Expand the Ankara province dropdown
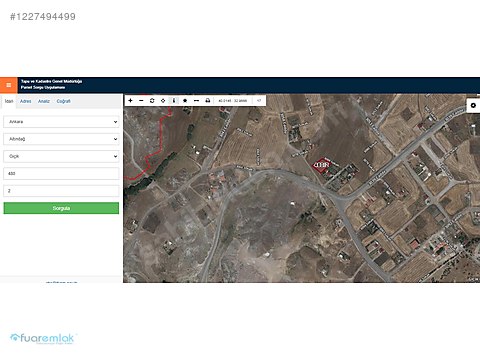 tap(61, 122)
